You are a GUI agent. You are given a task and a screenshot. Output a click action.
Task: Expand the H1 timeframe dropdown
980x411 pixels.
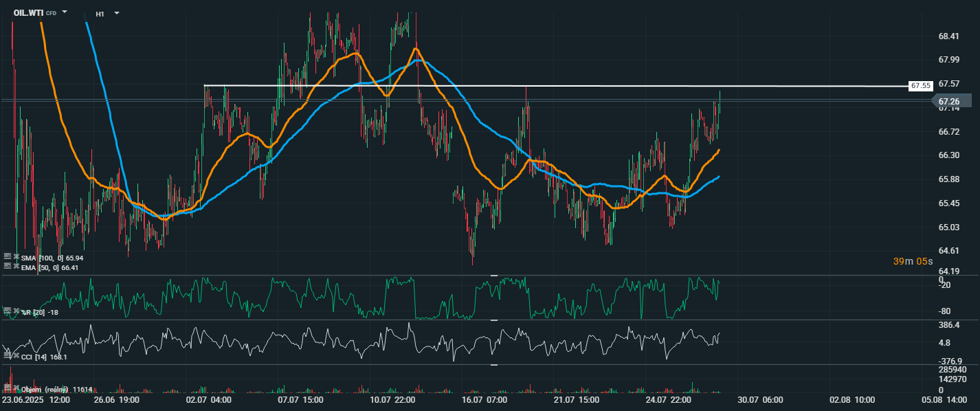click(116, 13)
